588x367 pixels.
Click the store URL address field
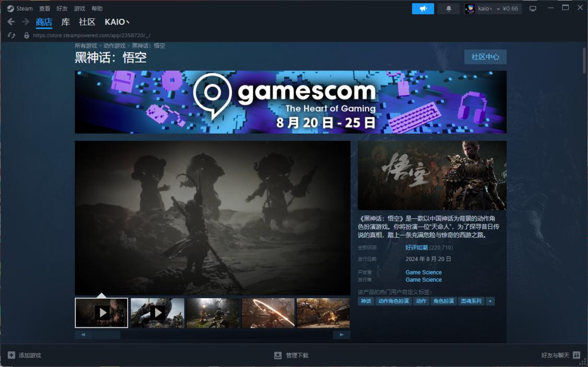point(91,35)
